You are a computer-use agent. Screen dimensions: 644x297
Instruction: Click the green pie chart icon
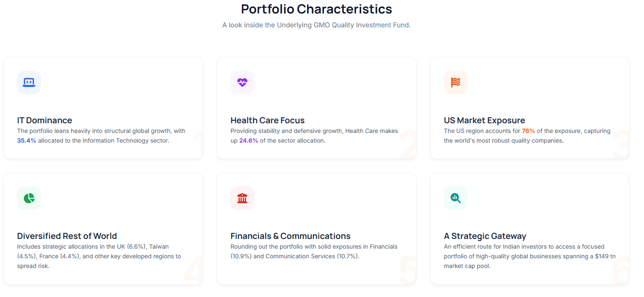pyautogui.click(x=29, y=198)
